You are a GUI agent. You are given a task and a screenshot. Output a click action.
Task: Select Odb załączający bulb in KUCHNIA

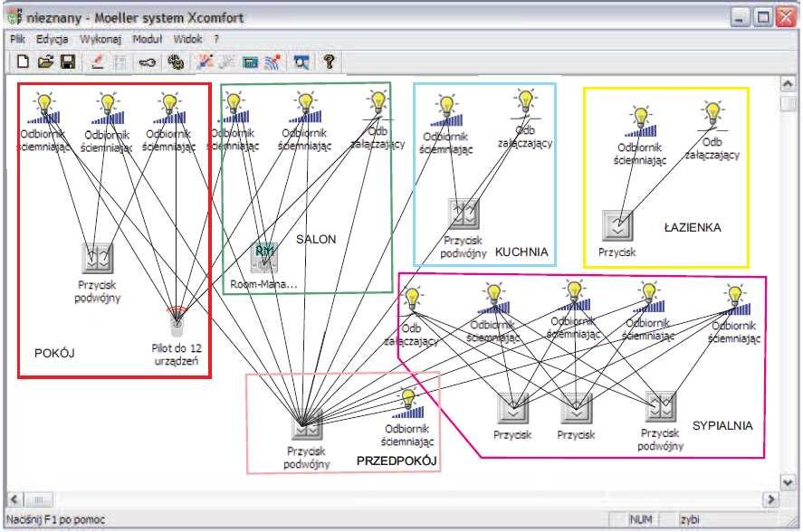click(525, 104)
